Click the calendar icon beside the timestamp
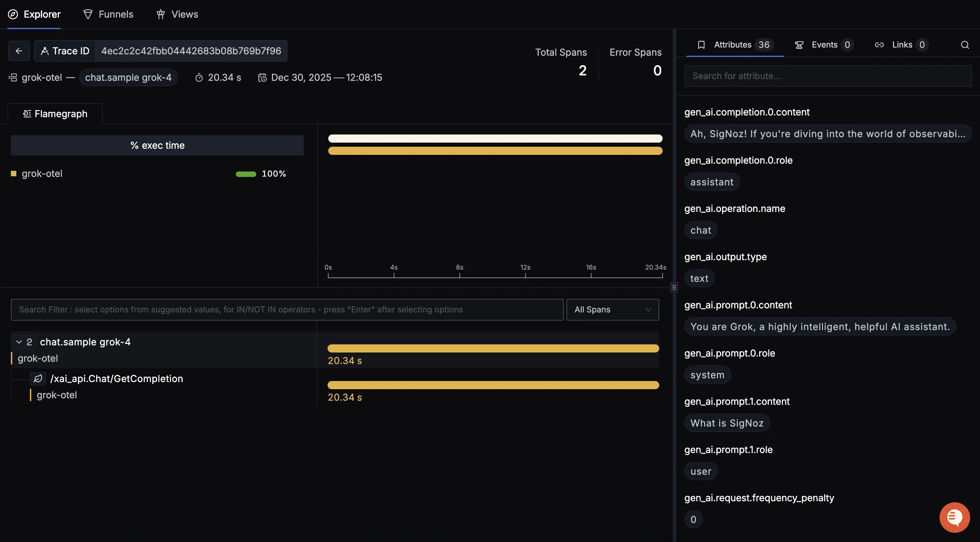Image resolution: width=980 pixels, height=542 pixels. [262, 77]
